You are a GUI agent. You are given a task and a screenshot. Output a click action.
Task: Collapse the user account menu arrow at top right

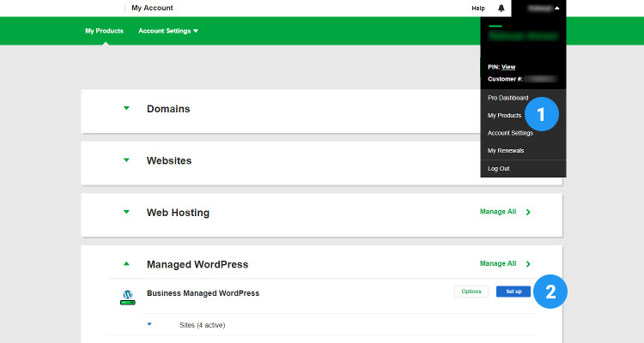557,9
